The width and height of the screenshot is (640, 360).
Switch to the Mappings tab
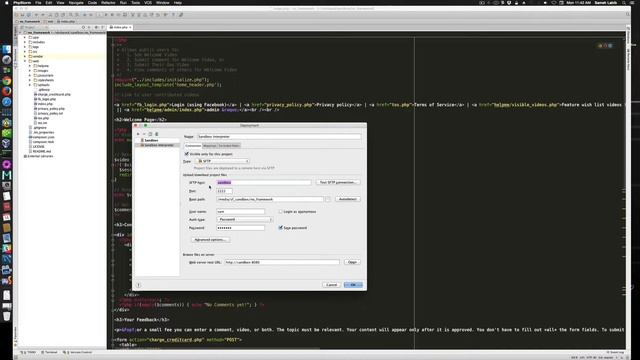click(x=209, y=146)
